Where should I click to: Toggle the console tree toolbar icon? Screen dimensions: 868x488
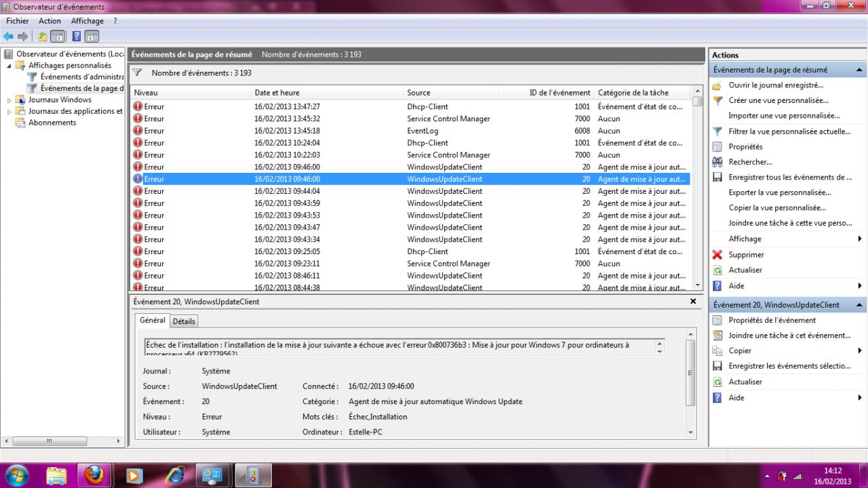(x=58, y=36)
